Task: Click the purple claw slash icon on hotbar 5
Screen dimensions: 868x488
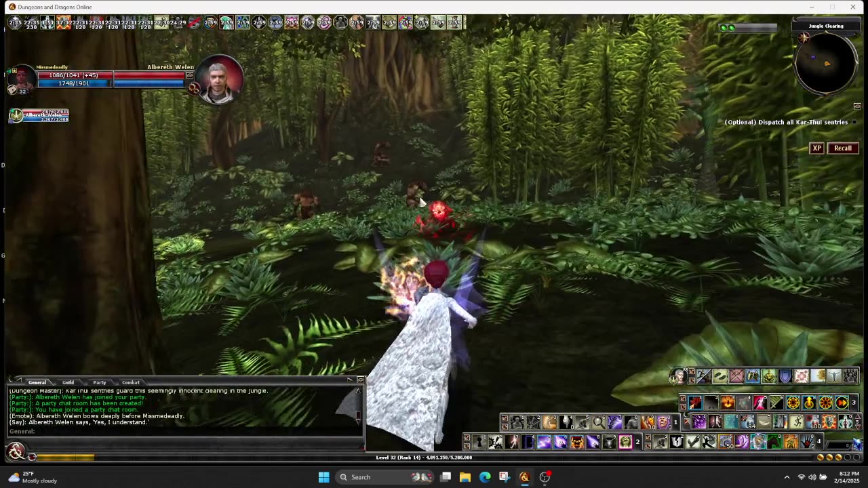Action: click(699, 422)
